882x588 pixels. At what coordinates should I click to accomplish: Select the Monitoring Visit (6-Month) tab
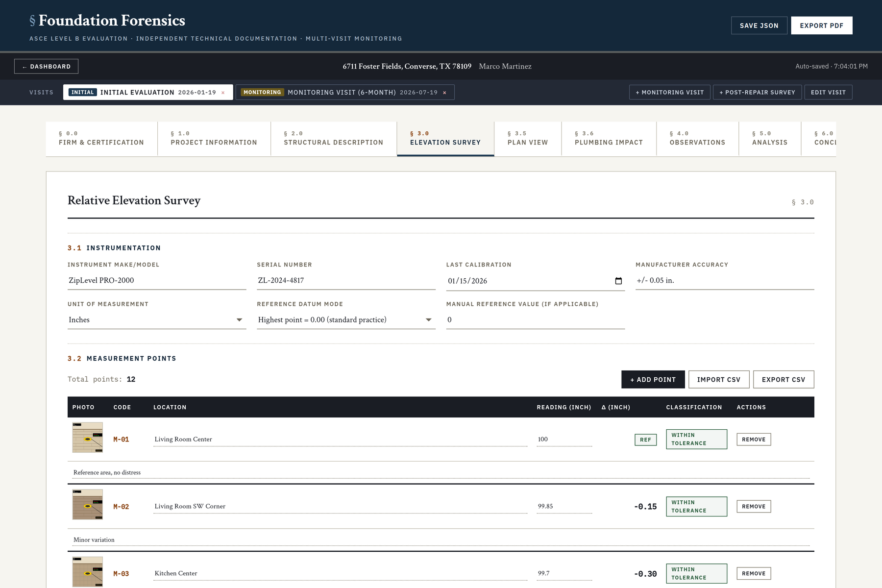tap(345, 92)
